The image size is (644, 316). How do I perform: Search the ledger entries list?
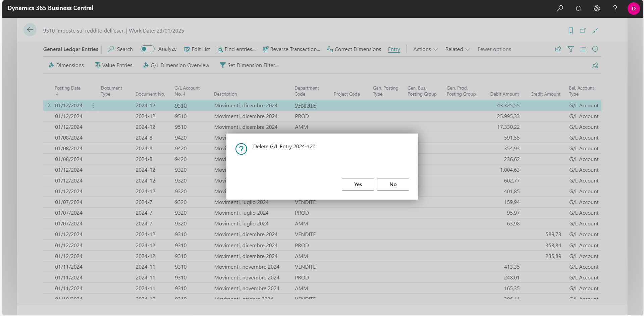pyautogui.click(x=120, y=49)
